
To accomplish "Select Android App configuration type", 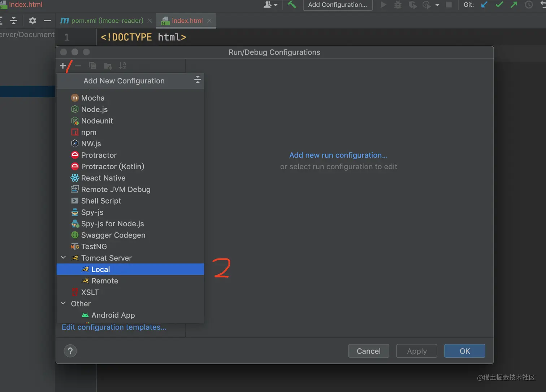I will point(130,315).
